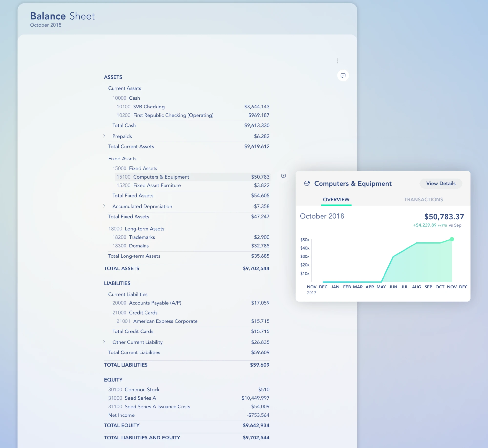Click the add-comment speech bubble icon
The height and width of the screenshot is (448, 488).
point(343,75)
